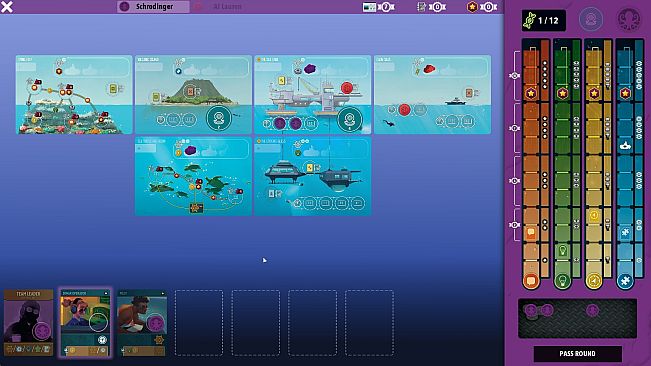651x366 pixels.
Task: Click the star score counter in top bar
Action: coord(482,7)
